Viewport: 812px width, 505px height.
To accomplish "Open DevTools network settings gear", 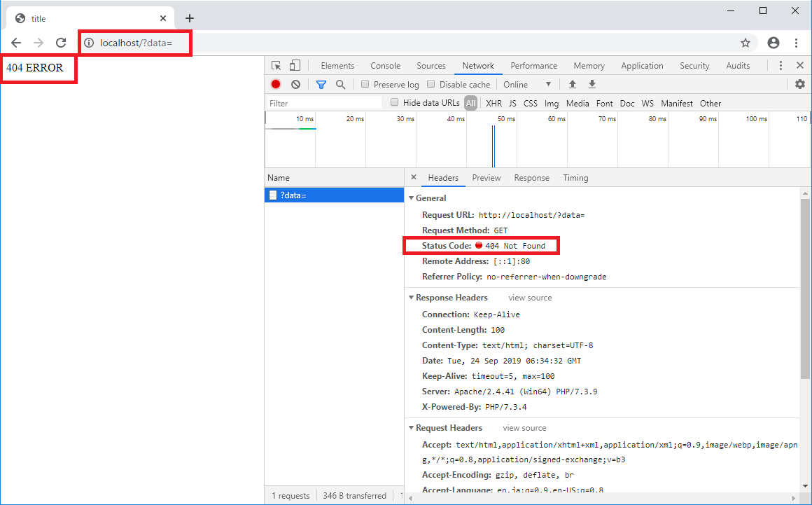I will click(x=800, y=84).
